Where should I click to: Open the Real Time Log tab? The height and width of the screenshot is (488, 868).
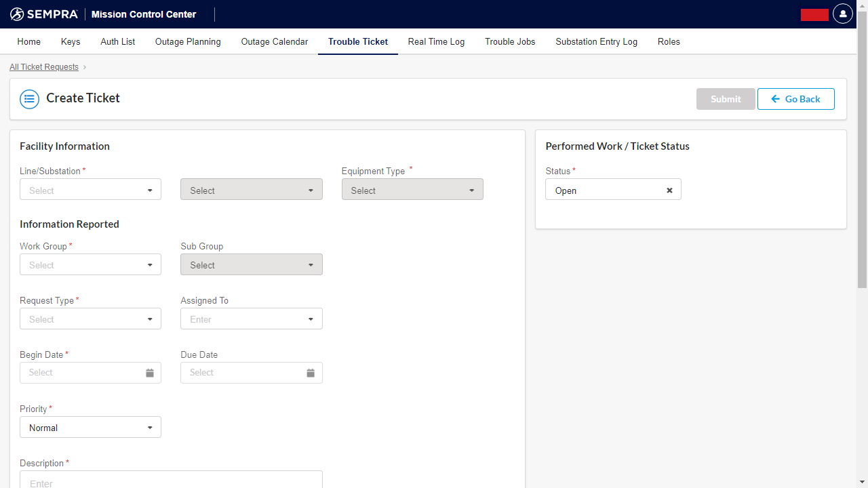(x=436, y=41)
